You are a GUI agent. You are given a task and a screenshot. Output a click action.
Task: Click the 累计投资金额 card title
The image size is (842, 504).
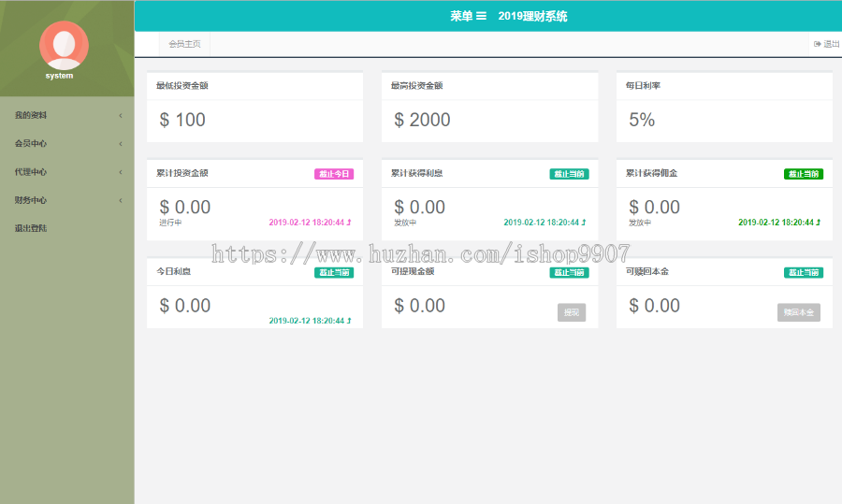click(x=182, y=173)
